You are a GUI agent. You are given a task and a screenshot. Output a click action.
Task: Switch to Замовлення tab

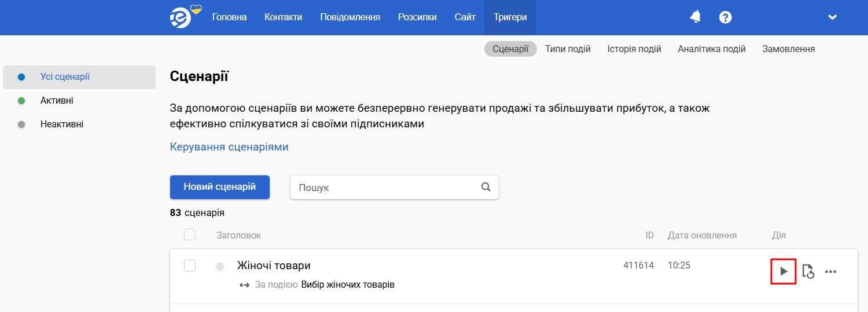[x=789, y=49]
